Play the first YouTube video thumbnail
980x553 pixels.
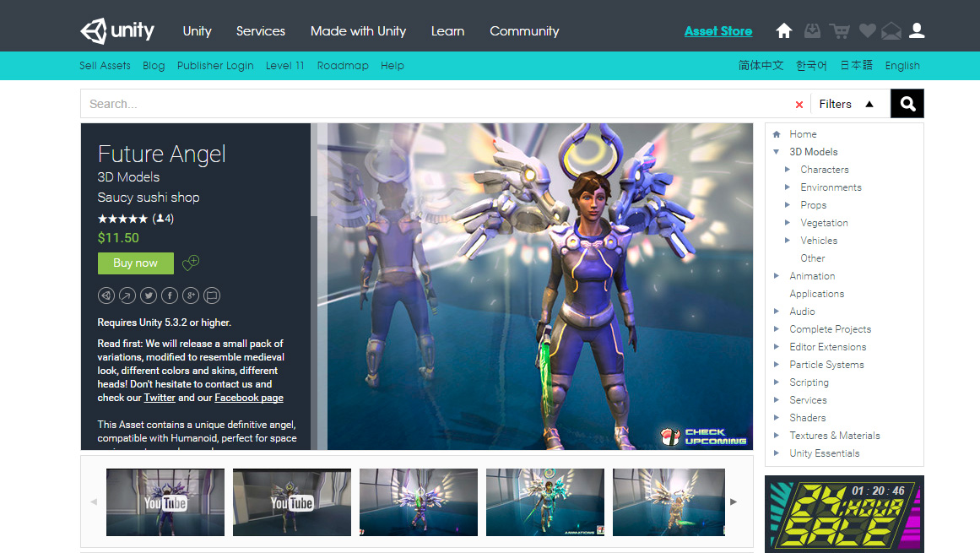click(x=165, y=502)
